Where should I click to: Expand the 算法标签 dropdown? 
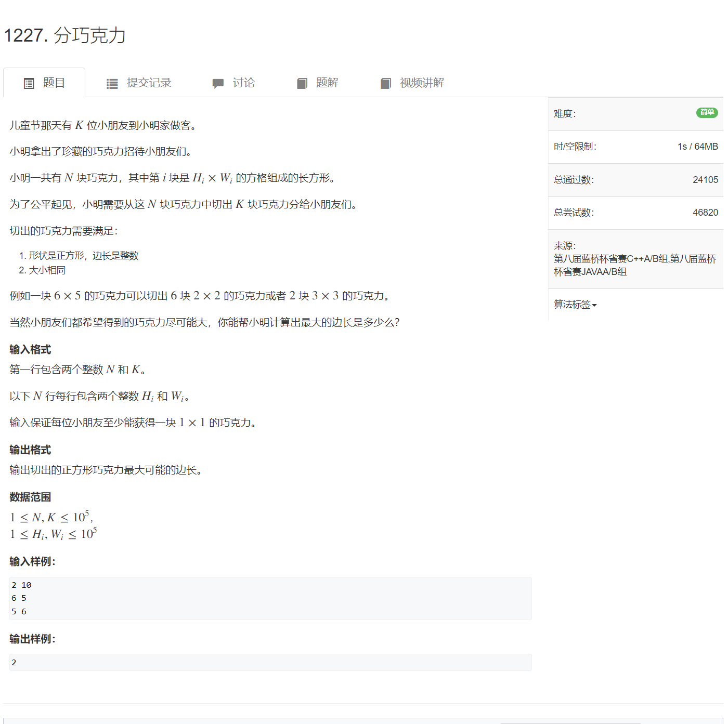575,305
